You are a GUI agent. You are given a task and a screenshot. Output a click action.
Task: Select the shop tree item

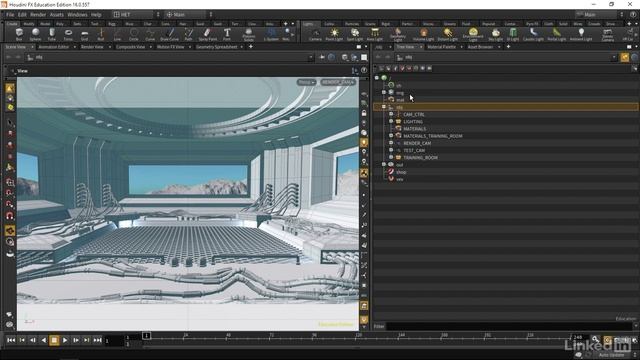tap(401, 172)
